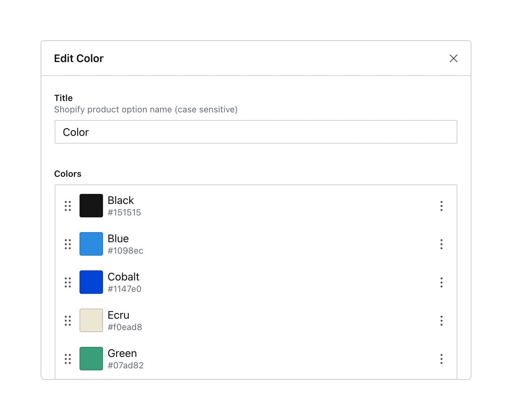Click the Cobalt hex code #1147e0
This screenshot has height=420, width=512.
point(124,289)
